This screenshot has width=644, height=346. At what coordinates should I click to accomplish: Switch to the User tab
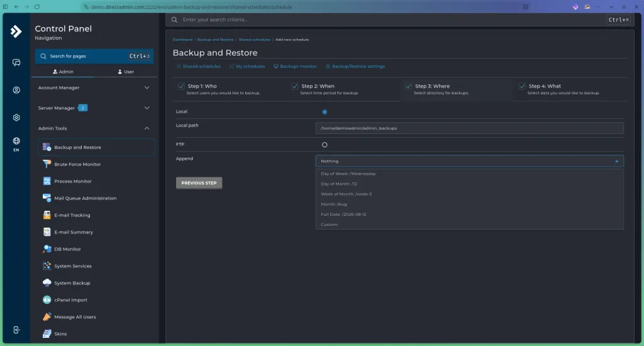pyautogui.click(x=126, y=72)
